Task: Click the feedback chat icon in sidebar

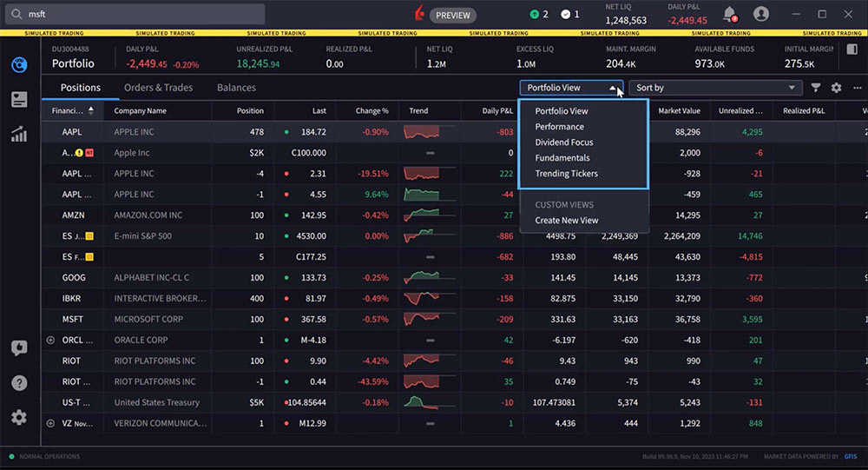Action: [x=18, y=348]
